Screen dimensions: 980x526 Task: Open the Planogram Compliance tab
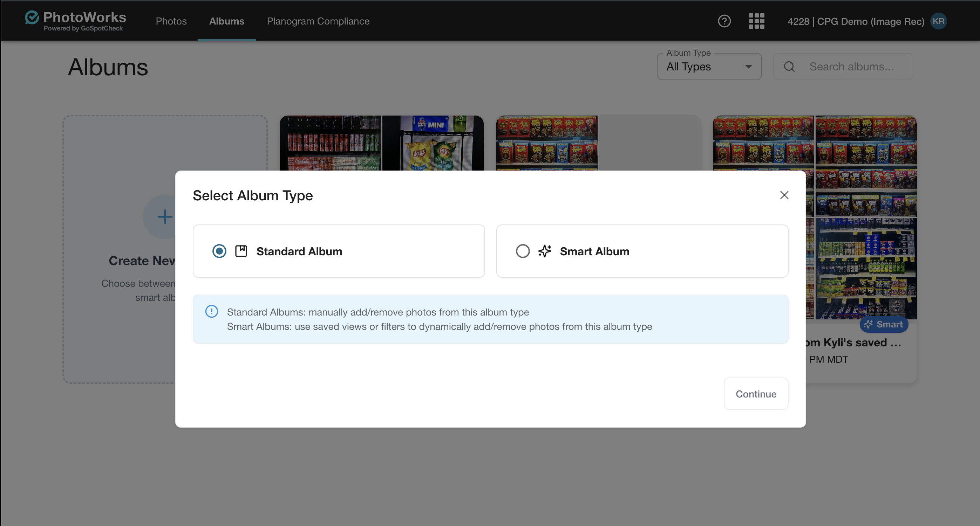point(318,21)
